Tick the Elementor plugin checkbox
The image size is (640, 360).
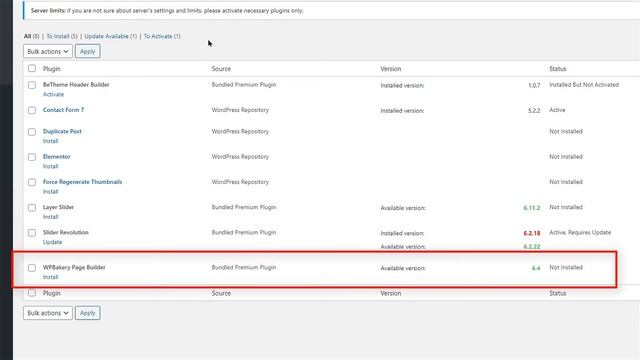click(32, 157)
